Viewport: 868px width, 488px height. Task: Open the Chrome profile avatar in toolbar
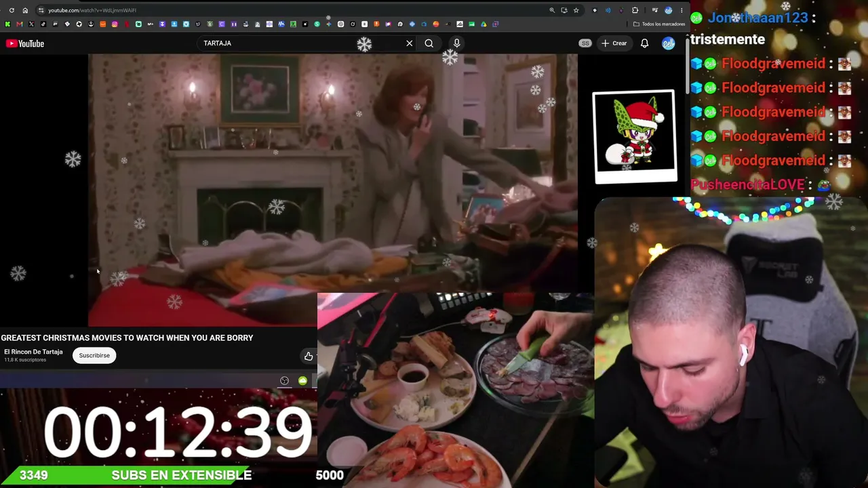coord(668,10)
